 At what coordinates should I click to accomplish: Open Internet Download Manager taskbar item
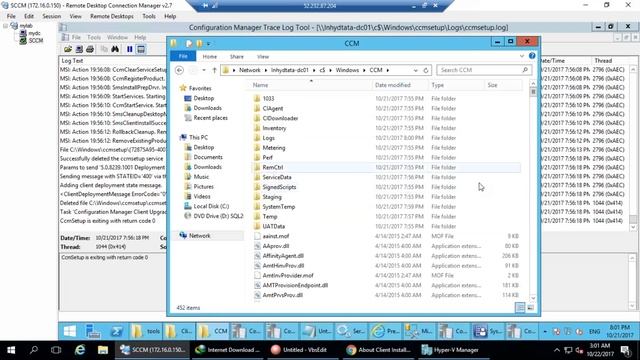pos(228,350)
